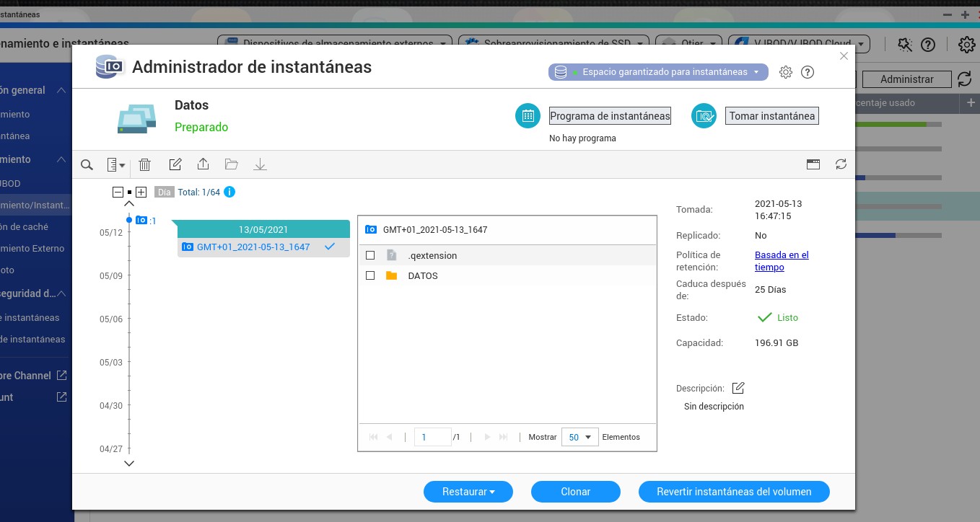Click the trash delete snapshot icon

pos(144,165)
